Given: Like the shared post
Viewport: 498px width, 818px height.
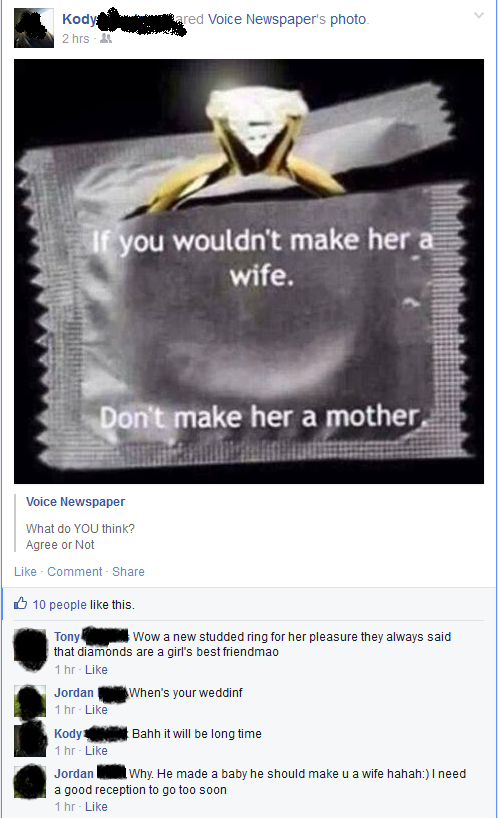Looking at the screenshot, I should click(x=25, y=572).
